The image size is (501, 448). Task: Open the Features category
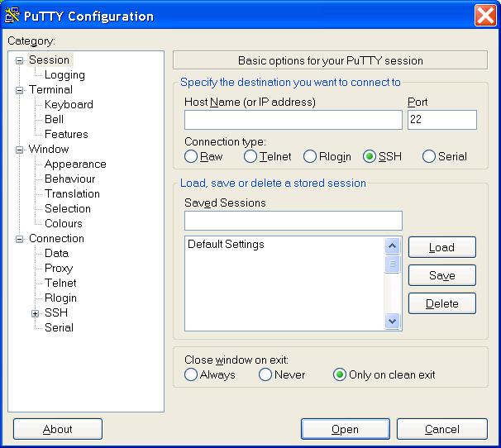point(66,134)
